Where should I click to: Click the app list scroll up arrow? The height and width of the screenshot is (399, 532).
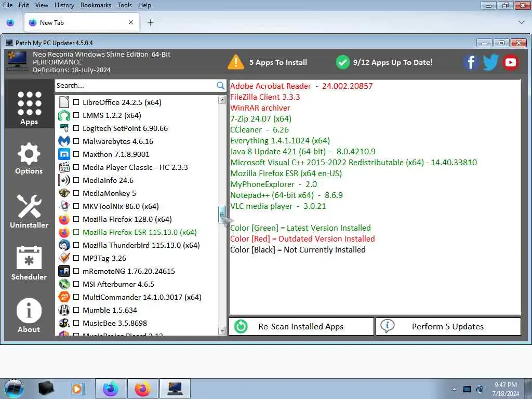coord(222,100)
